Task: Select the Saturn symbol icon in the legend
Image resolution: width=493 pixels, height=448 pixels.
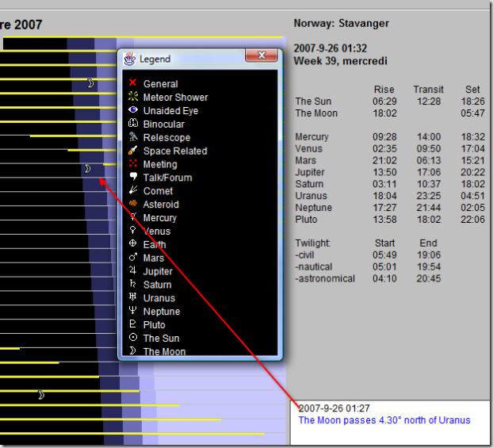Action: 132,285
